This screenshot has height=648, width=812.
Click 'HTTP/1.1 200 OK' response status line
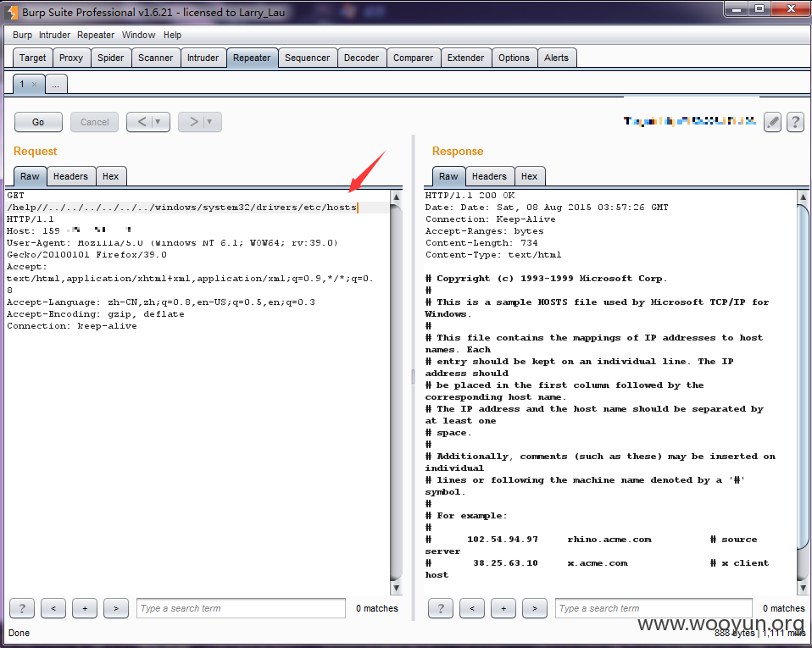click(x=470, y=196)
